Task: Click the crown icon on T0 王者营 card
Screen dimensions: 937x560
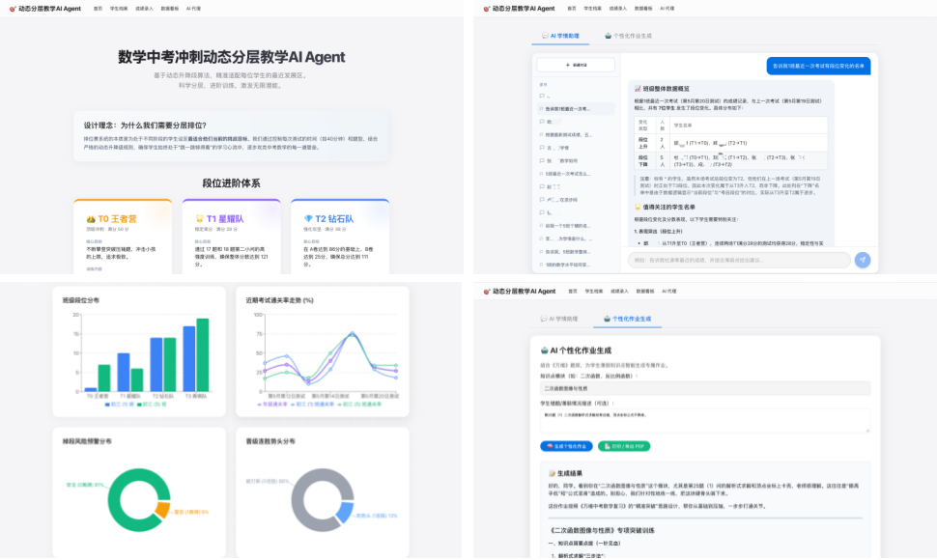Action: tap(91, 219)
